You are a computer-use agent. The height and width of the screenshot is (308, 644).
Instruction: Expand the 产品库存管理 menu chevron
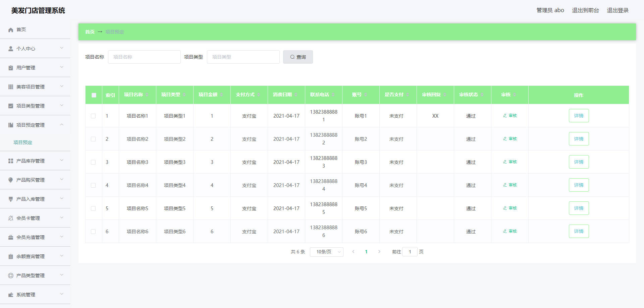(62, 161)
